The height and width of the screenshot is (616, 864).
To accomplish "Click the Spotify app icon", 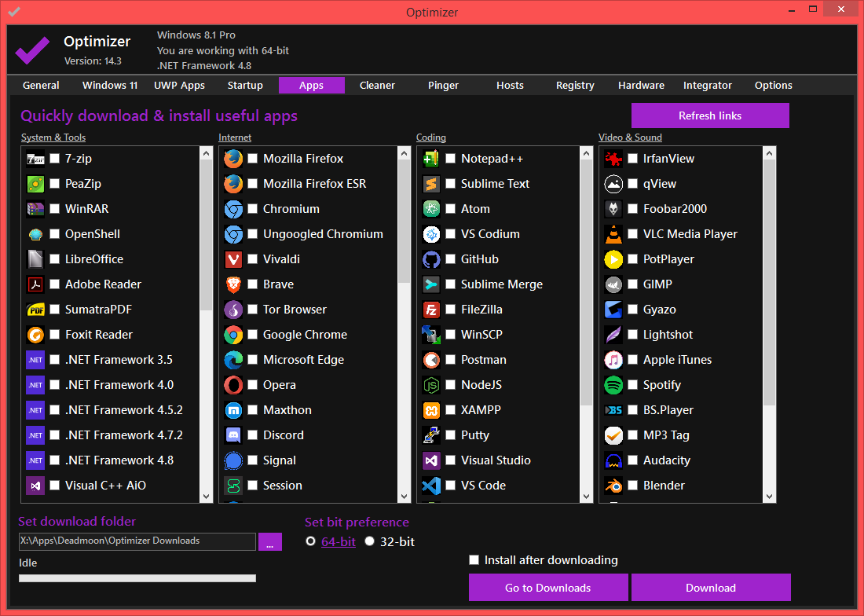I will [613, 385].
